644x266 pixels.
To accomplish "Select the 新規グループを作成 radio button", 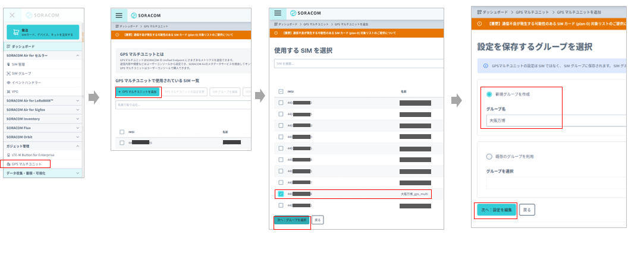I will point(489,94).
